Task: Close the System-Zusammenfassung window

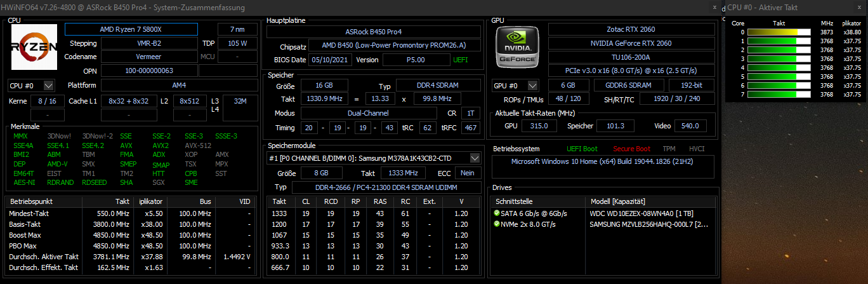Action: [x=714, y=6]
